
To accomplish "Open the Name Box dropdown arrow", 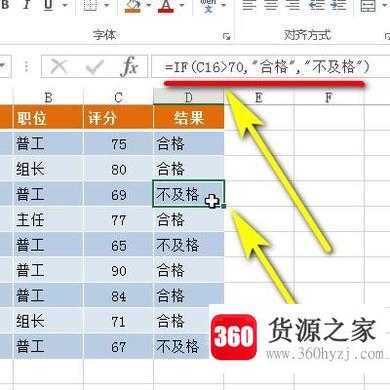I will coord(3,66).
